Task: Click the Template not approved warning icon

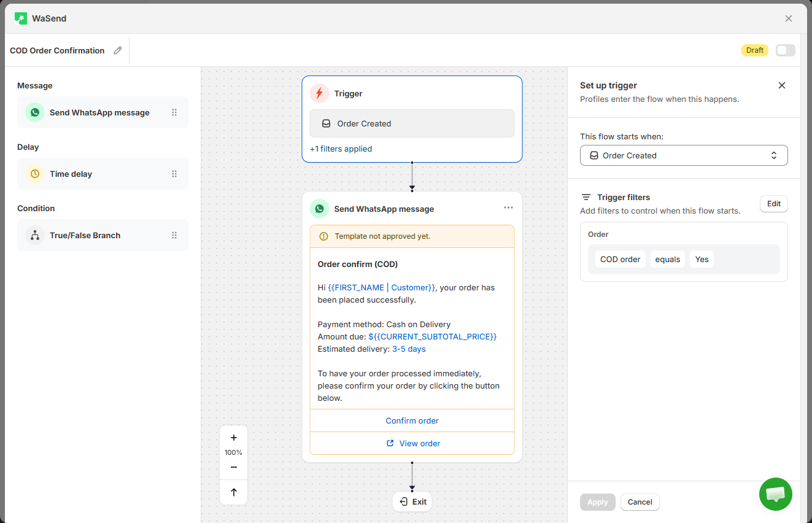Action: (x=324, y=236)
